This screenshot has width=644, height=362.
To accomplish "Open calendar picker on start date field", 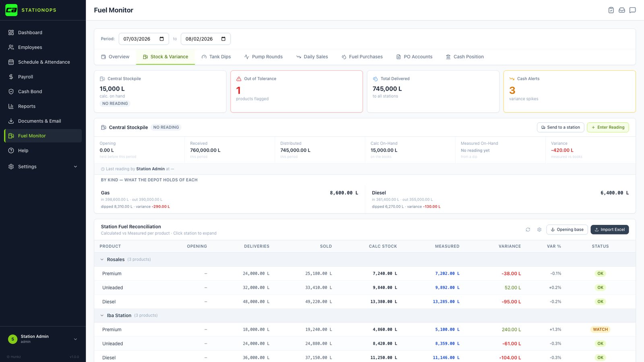I will (x=162, y=39).
